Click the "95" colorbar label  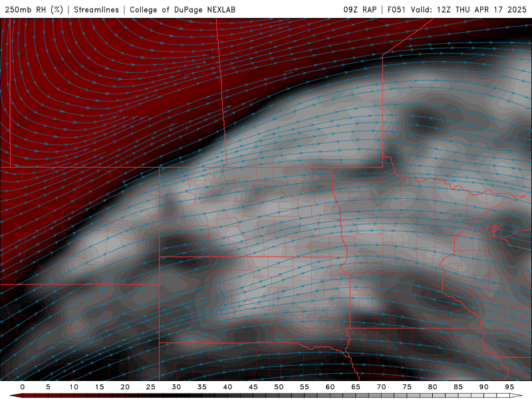click(509, 387)
